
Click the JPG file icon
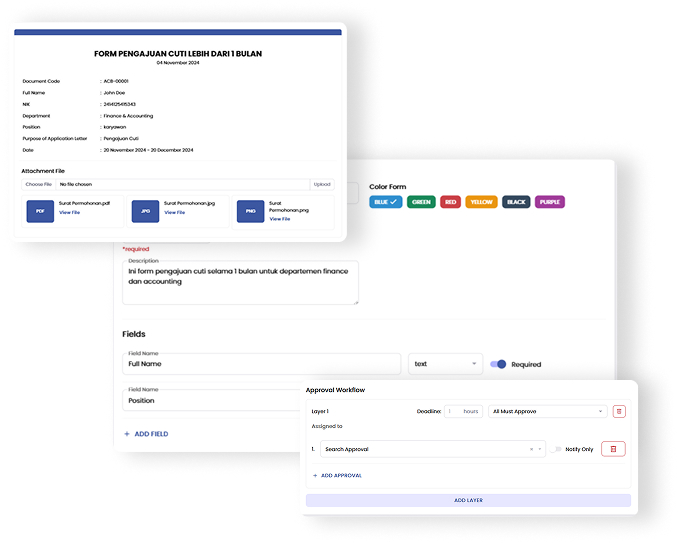[145, 211]
